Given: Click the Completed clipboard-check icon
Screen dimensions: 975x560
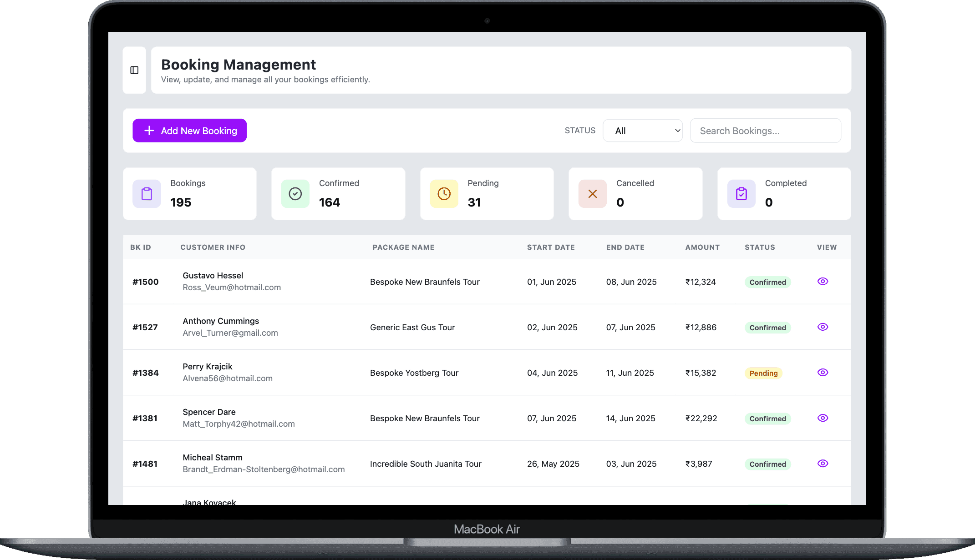Looking at the screenshot, I should [x=741, y=193].
